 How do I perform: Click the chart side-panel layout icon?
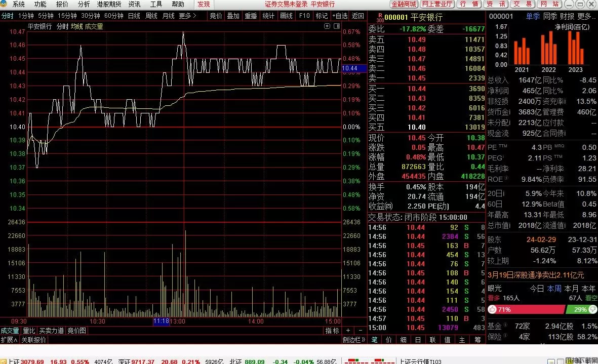pyautogui.click(x=337, y=26)
